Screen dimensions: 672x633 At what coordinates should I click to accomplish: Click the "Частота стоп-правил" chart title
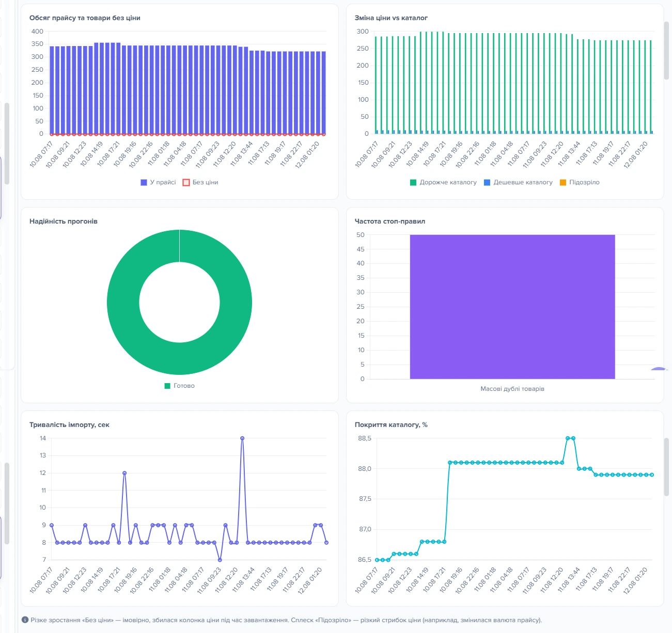pos(390,221)
